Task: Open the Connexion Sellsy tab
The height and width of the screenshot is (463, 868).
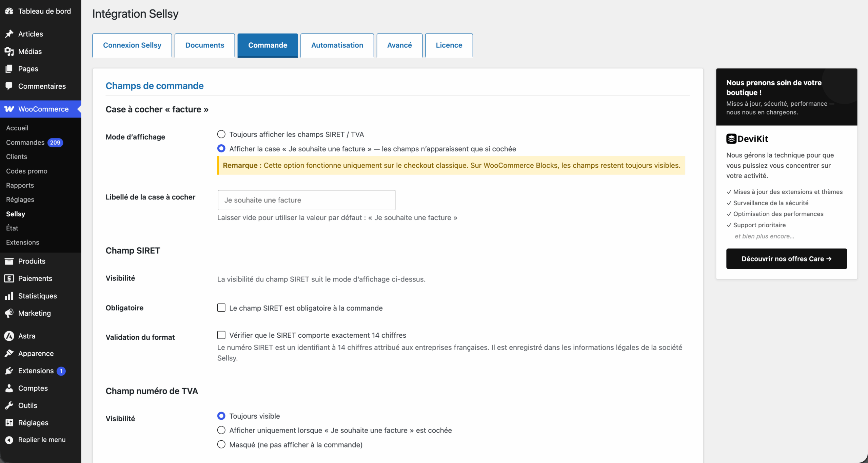Action: tap(132, 45)
